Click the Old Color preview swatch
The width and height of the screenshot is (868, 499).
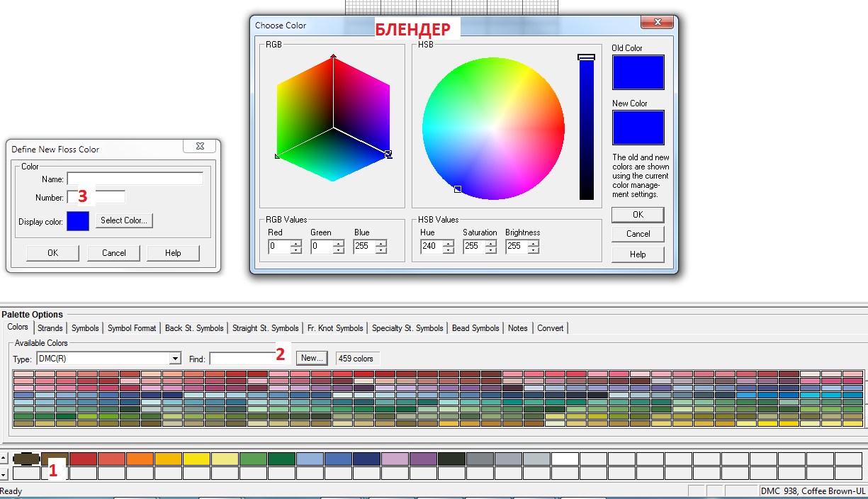(x=638, y=72)
